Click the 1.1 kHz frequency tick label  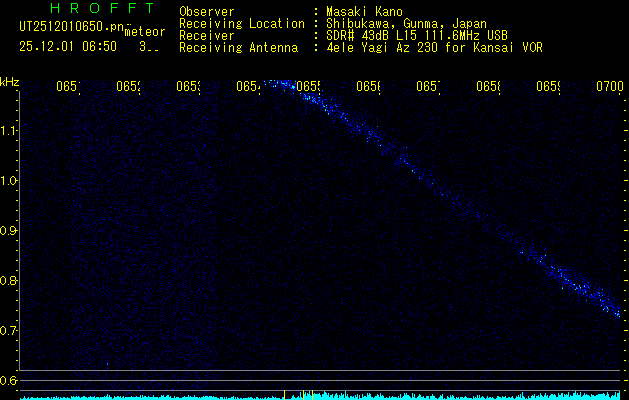point(8,131)
